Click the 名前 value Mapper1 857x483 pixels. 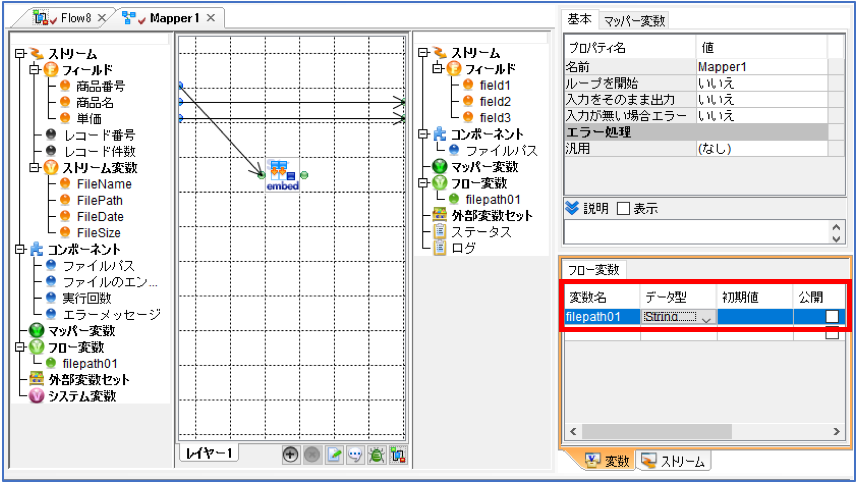point(762,67)
